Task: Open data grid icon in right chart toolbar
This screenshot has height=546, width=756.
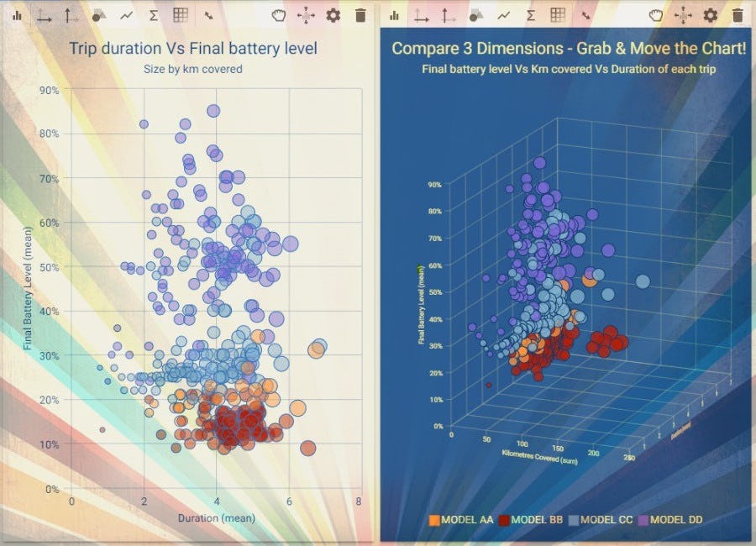Action: 558,15
